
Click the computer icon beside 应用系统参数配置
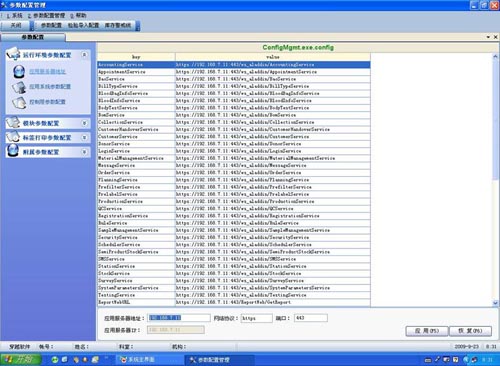(19, 87)
